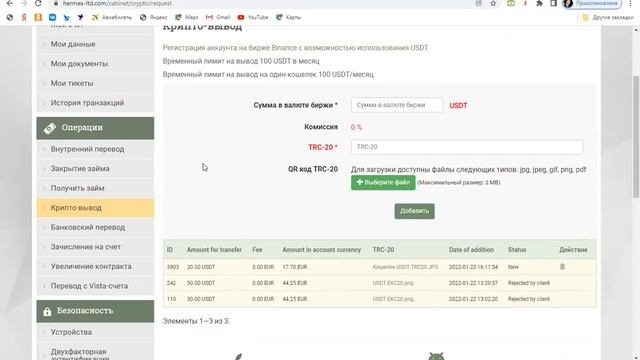Click the browser forward arrow

pos(24,3)
